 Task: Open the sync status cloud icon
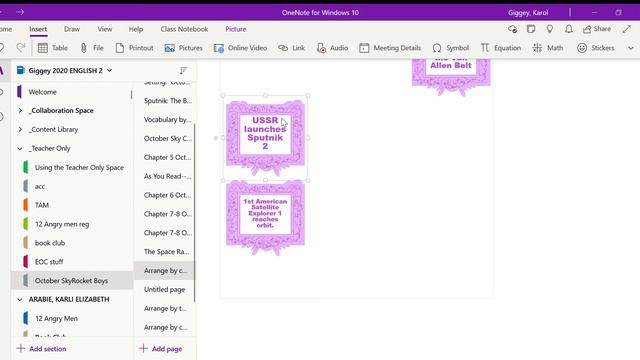click(512, 29)
